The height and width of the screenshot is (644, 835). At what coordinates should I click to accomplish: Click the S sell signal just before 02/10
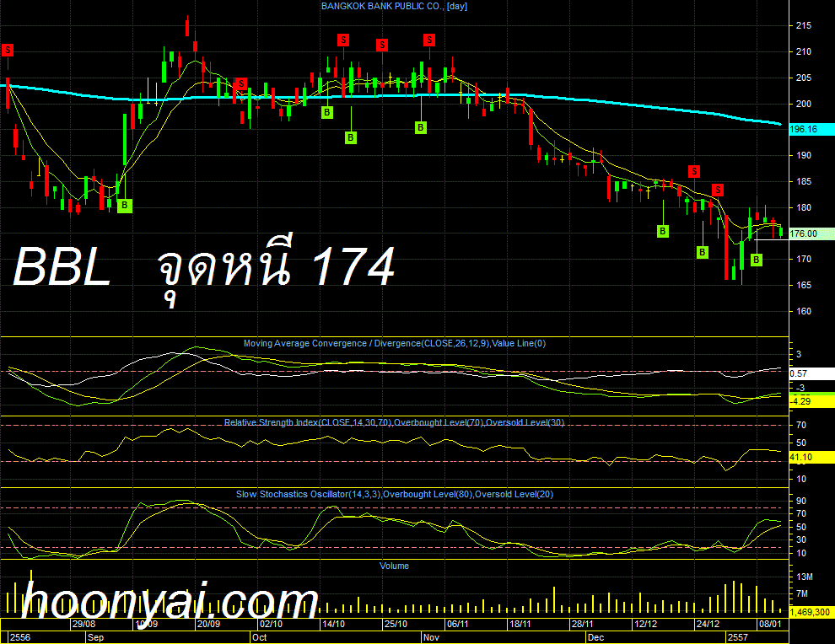point(241,83)
